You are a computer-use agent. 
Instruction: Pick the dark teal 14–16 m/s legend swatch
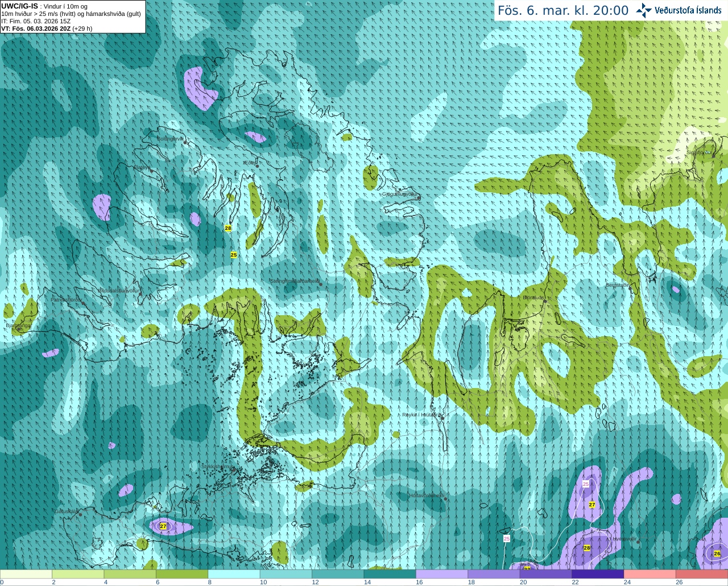(390, 574)
